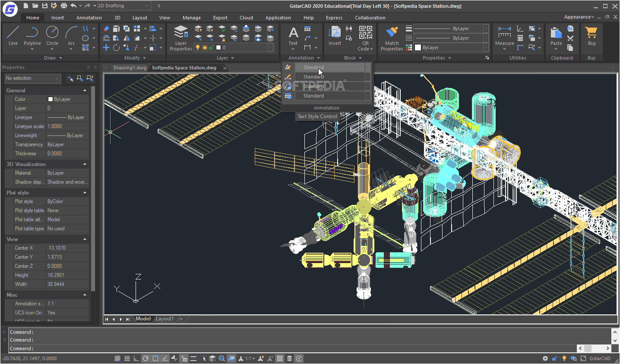
Task: Collapse the General section
Action: (x=85, y=91)
